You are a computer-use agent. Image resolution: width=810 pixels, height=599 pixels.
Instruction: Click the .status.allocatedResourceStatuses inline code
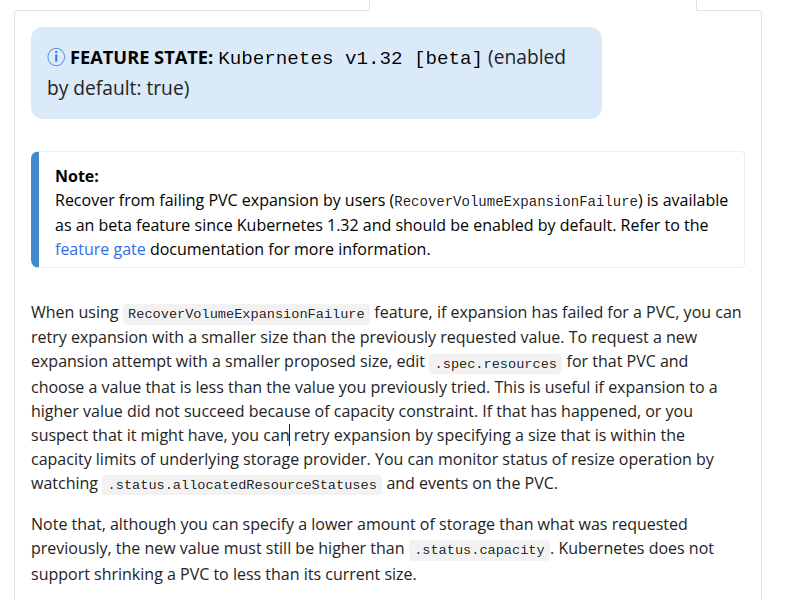pyautogui.click(x=242, y=485)
